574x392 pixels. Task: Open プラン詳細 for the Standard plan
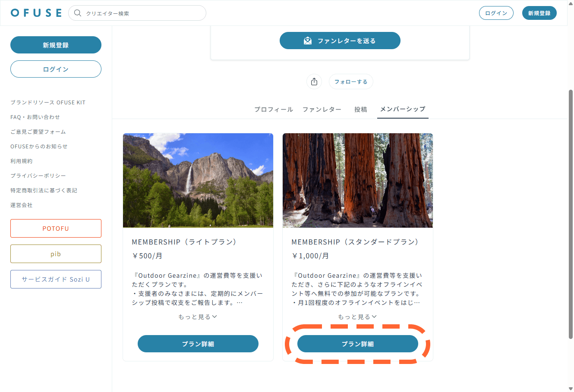coord(358,344)
